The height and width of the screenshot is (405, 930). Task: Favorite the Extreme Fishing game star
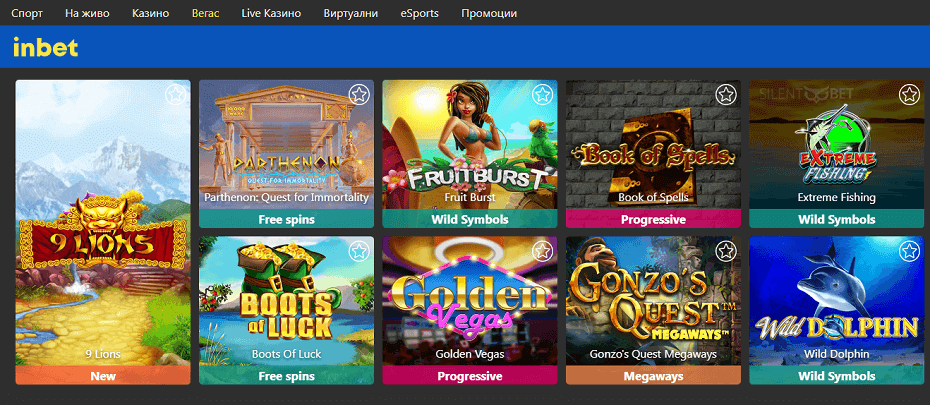point(909,95)
